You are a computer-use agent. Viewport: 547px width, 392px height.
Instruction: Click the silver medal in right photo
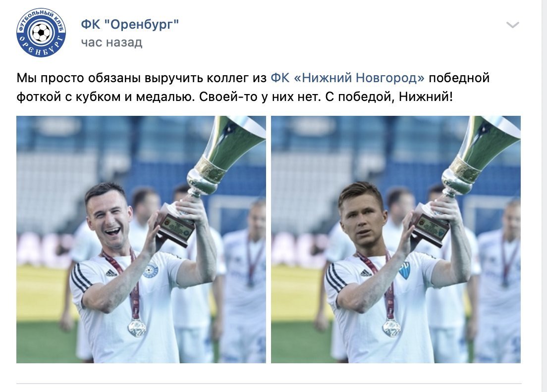(391, 328)
